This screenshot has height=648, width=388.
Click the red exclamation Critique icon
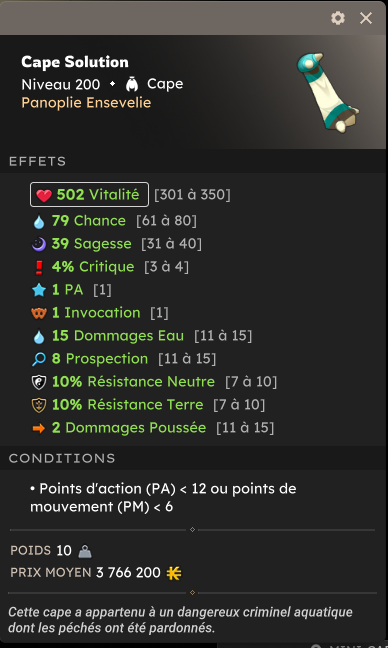click(39, 267)
